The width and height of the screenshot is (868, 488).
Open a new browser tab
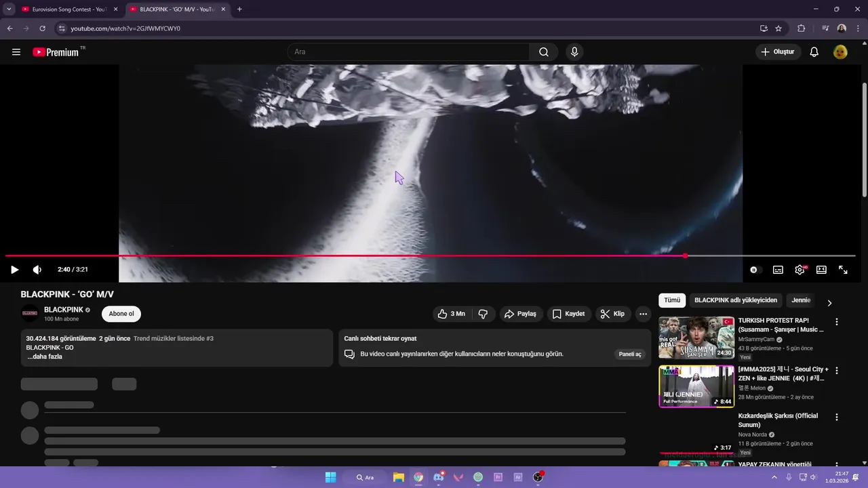239,9
